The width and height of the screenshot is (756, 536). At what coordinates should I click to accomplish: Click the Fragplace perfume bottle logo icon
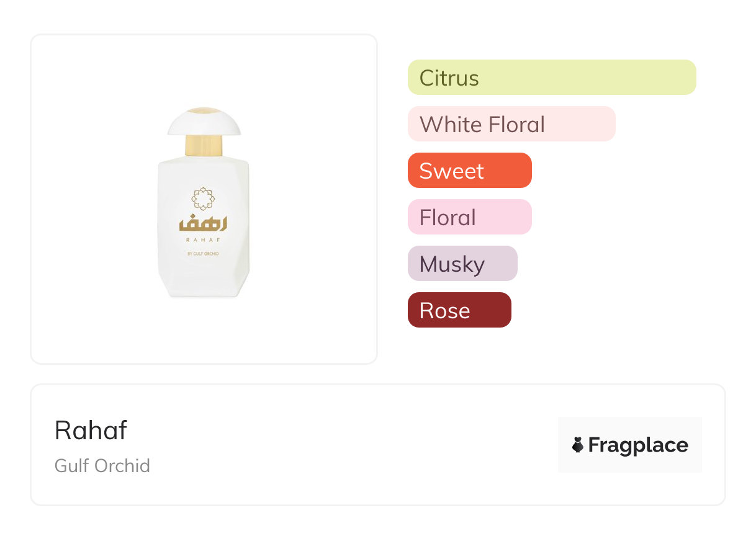point(578,445)
